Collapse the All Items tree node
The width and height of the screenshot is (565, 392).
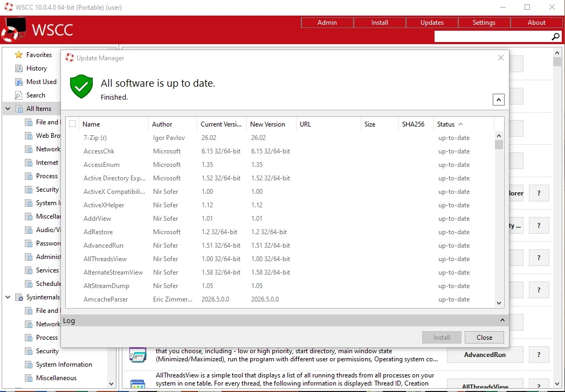point(8,109)
